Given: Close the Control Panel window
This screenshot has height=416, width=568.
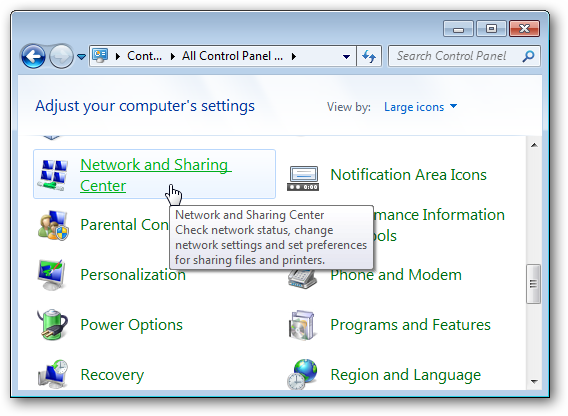Looking at the screenshot, I should 524,29.
